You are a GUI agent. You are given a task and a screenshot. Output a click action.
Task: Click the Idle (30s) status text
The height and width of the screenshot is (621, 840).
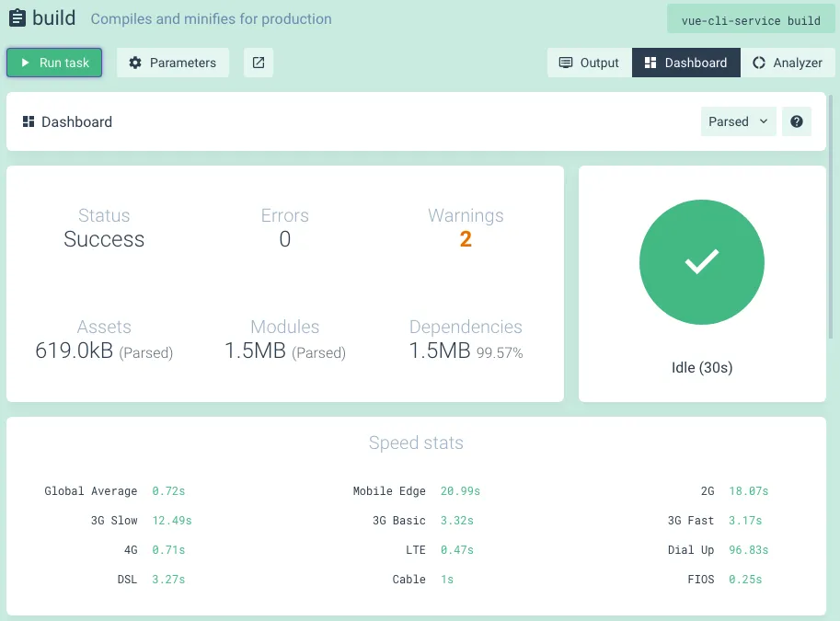[x=702, y=368]
